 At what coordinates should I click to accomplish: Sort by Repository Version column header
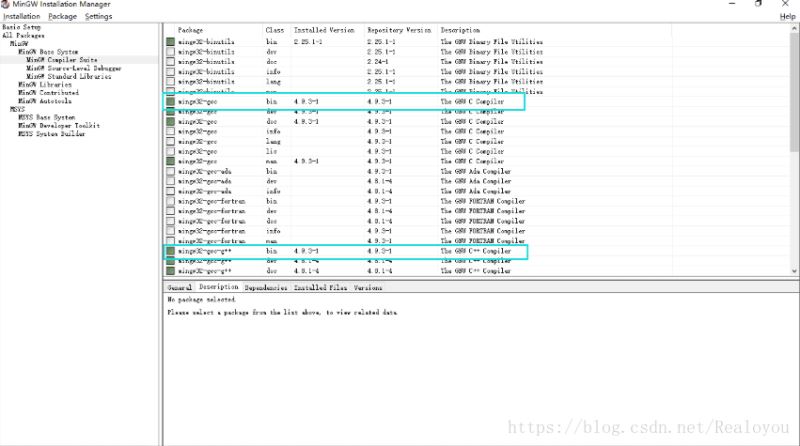[x=401, y=30]
